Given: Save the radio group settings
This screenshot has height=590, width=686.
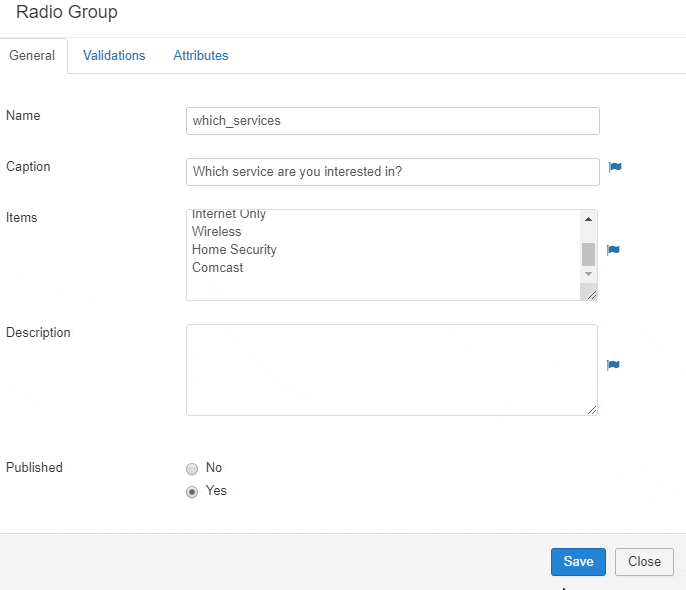Looking at the screenshot, I should [x=578, y=562].
